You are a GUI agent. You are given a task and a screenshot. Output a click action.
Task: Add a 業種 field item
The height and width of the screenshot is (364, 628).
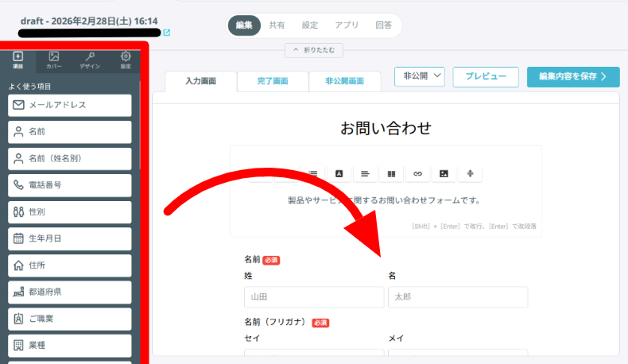pos(70,346)
